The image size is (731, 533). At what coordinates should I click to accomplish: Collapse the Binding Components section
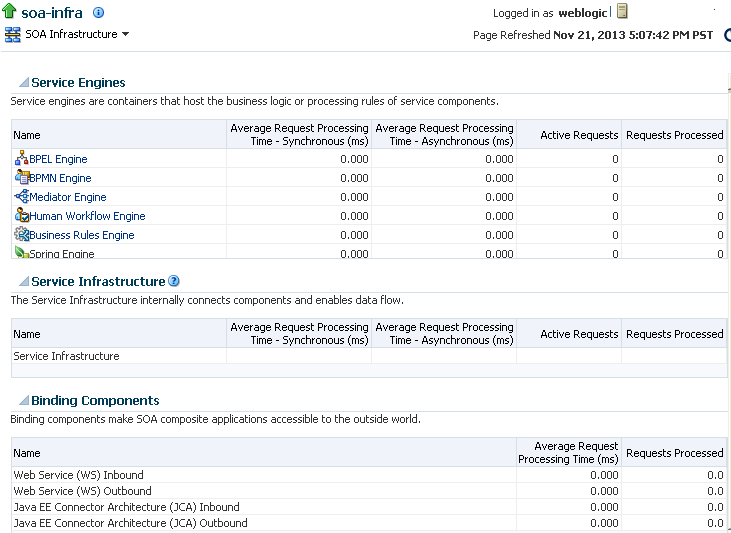[23, 401]
